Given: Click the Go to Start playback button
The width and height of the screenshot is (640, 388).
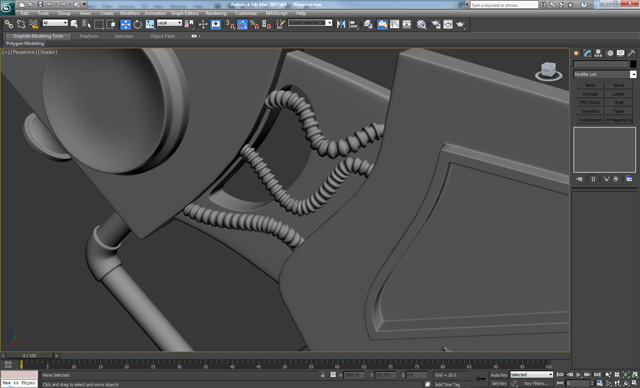Looking at the screenshot, I should 560,375.
